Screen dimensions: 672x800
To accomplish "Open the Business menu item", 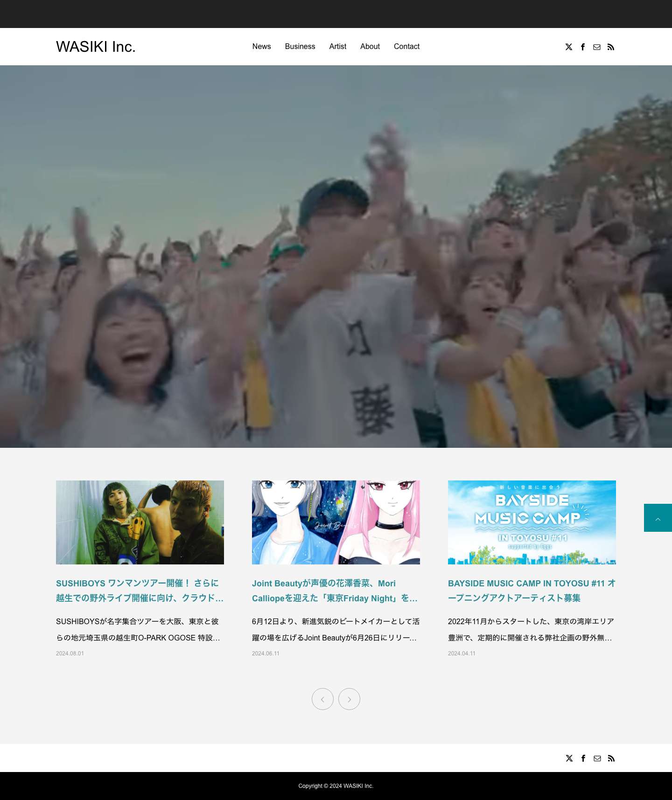I will pos(300,47).
